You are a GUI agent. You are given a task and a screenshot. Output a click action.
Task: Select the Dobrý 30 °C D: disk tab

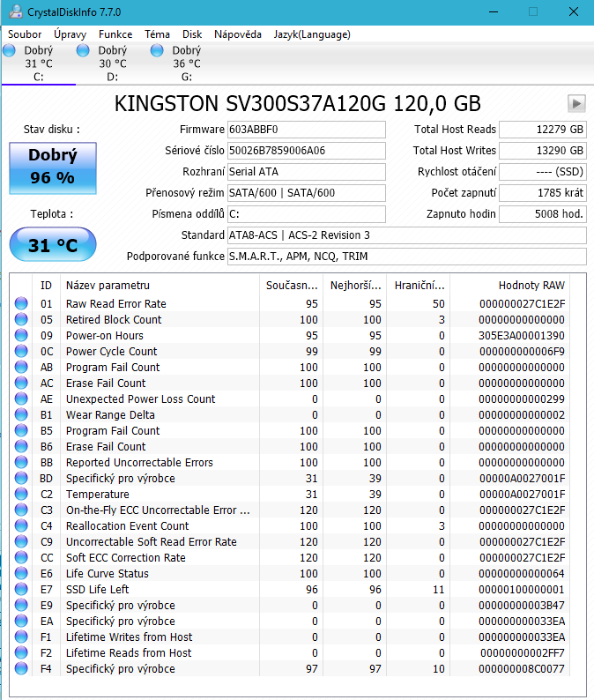click(x=113, y=63)
